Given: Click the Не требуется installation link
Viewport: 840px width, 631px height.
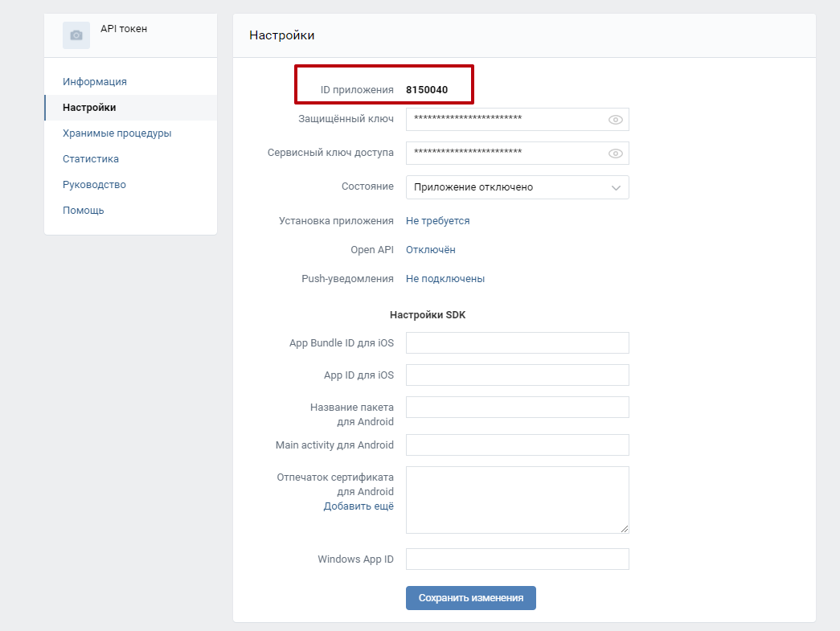Looking at the screenshot, I should pyautogui.click(x=437, y=221).
